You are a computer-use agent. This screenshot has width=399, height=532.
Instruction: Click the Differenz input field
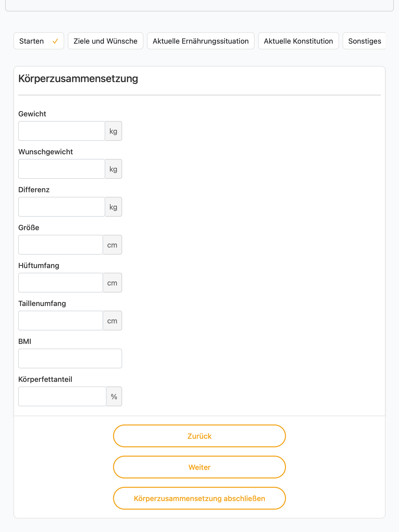pos(62,207)
